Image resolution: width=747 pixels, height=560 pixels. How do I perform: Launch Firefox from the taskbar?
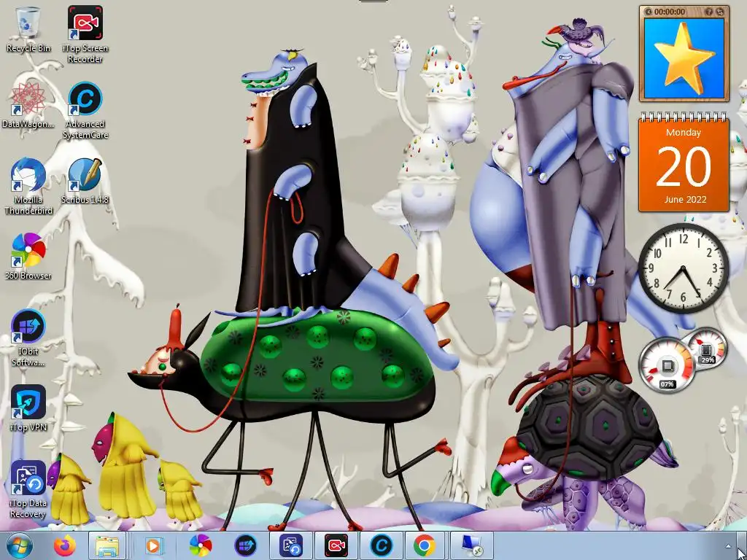point(65,545)
